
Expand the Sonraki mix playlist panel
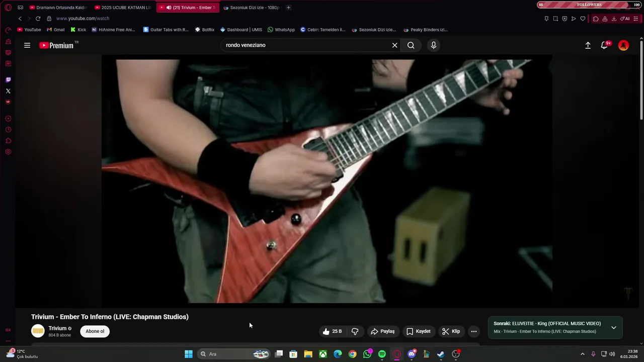[613, 327]
